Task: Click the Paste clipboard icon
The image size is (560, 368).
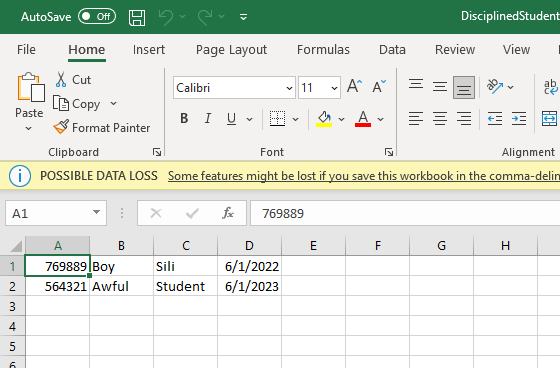Action: click(x=30, y=87)
